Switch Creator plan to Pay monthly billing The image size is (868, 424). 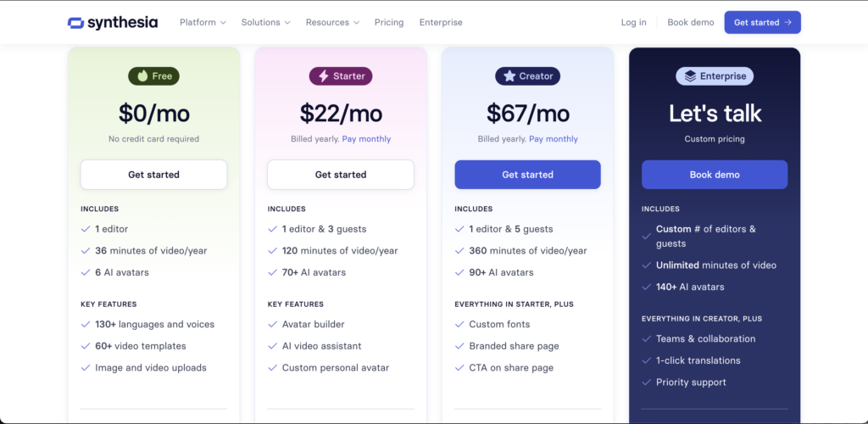click(x=553, y=139)
